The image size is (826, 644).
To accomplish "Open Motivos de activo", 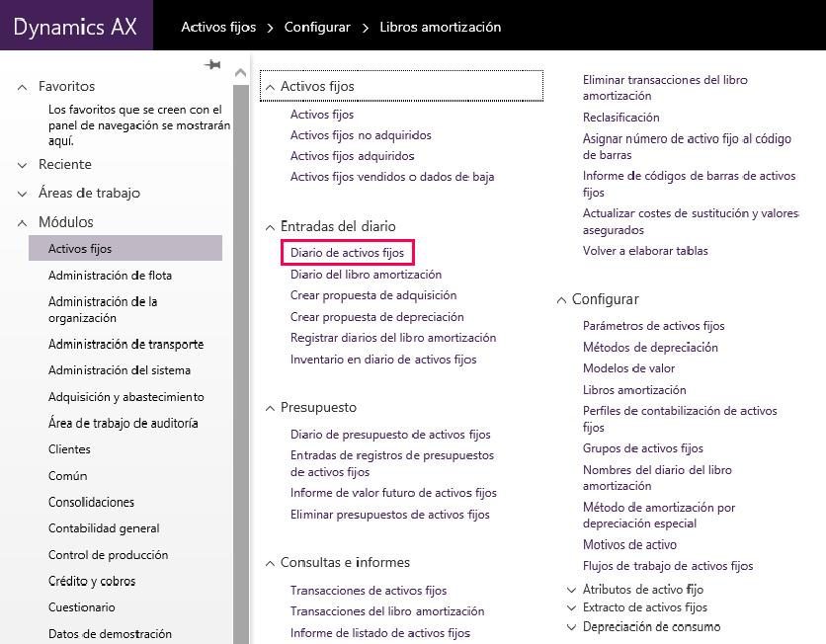I will (629, 544).
